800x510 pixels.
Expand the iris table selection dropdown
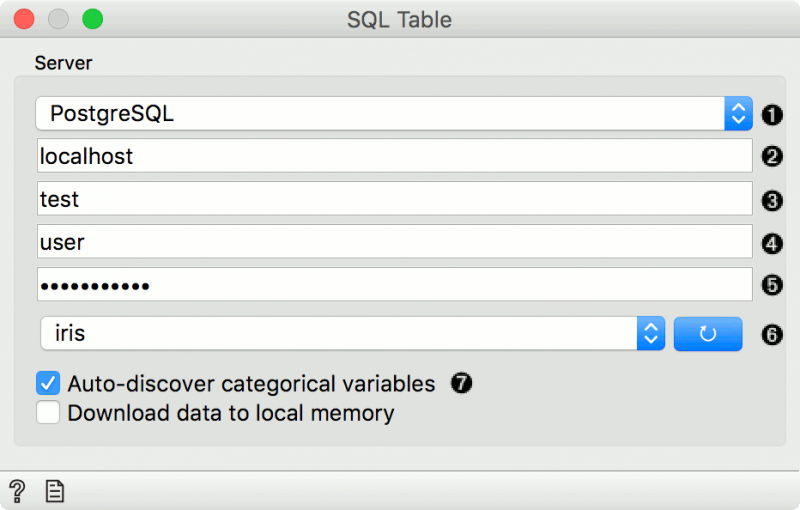pyautogui.click(x=352, y=334)
